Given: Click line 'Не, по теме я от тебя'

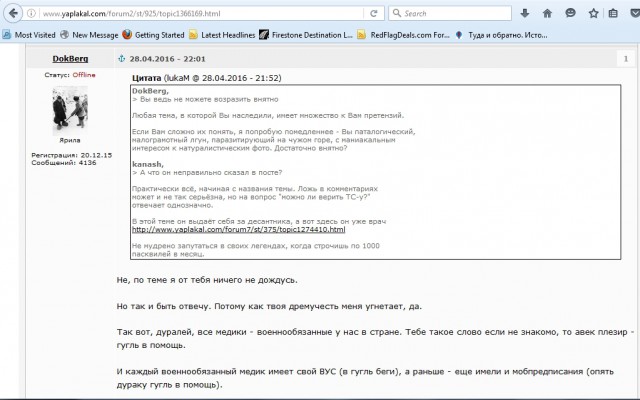Looking at the screenshot, I should 207,280.
